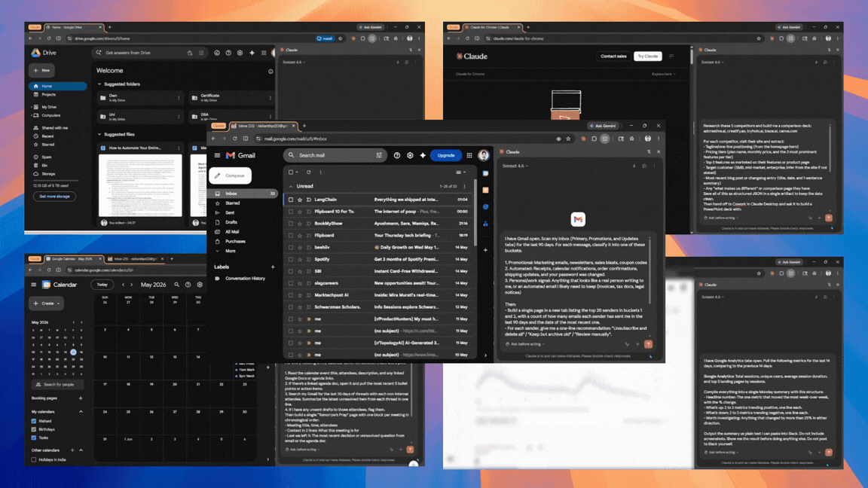Toggle the Tasks calendar checkbox

[34, 438]
